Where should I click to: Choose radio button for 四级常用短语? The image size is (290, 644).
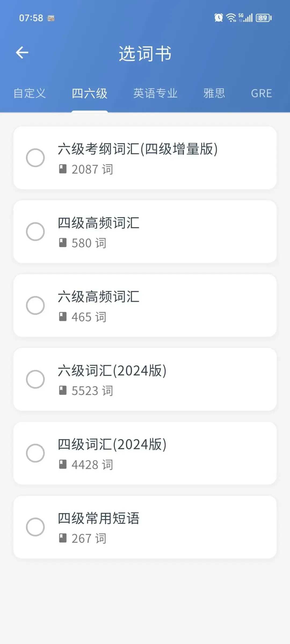[35, 527]
